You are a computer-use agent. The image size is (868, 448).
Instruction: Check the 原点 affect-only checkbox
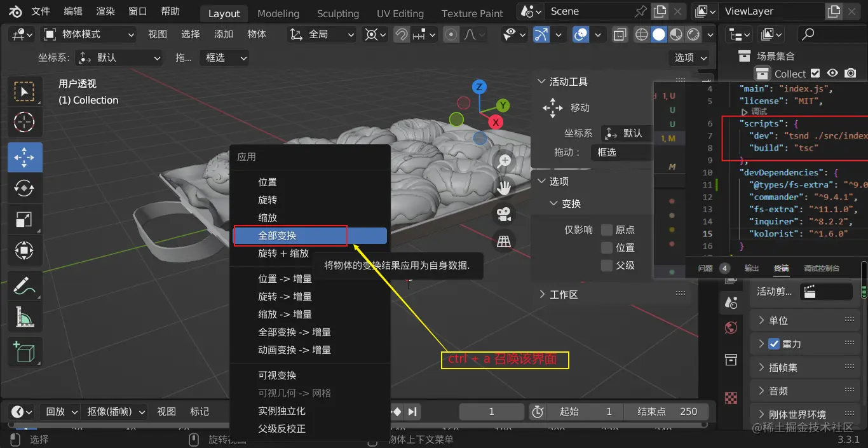click(607, 229)
